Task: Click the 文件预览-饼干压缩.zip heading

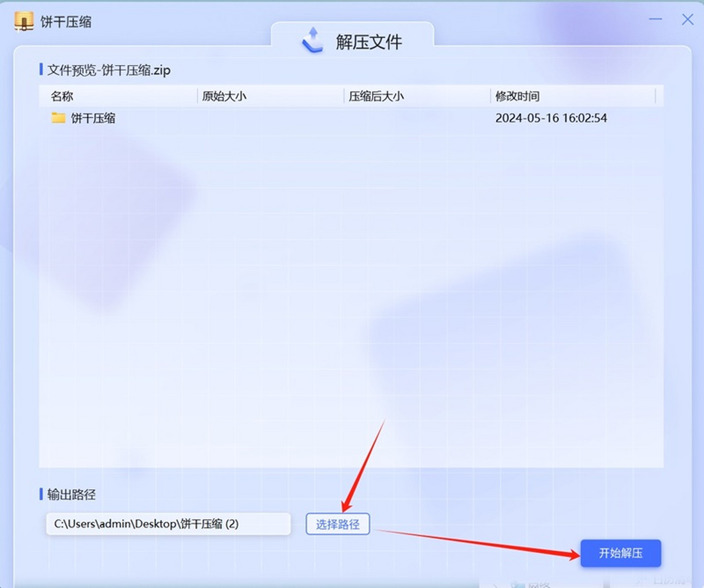Action: [109, 71]
